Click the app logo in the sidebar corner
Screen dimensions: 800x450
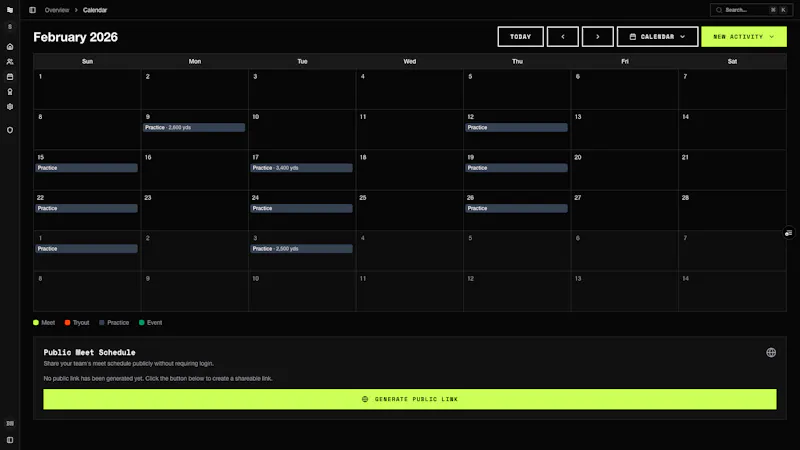click(10, 10)
